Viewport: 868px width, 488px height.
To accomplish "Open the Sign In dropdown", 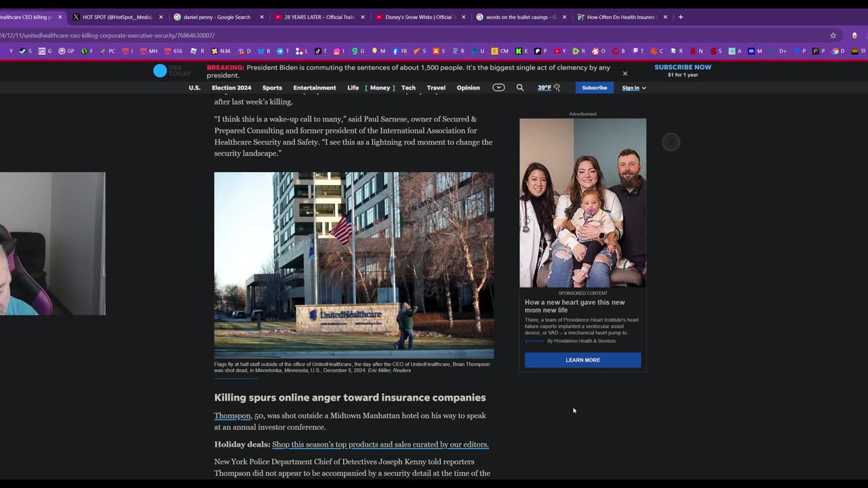I will tap(634, 87).
